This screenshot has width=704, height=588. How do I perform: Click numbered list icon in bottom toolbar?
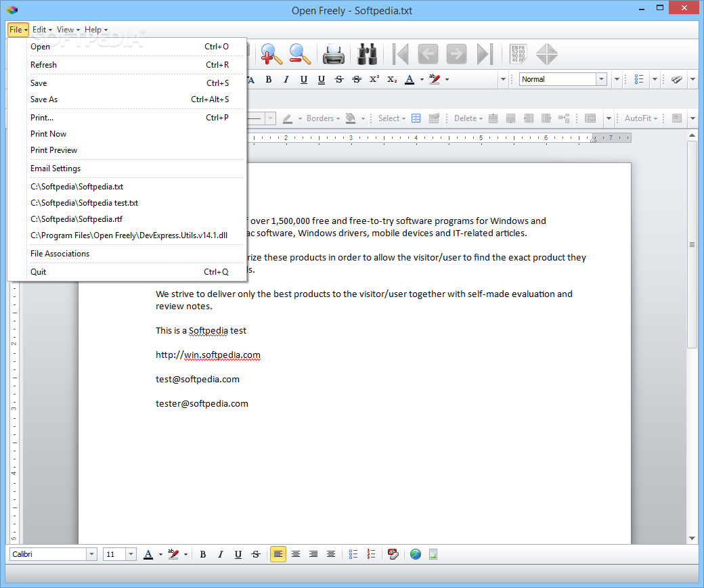coord(372,554)
